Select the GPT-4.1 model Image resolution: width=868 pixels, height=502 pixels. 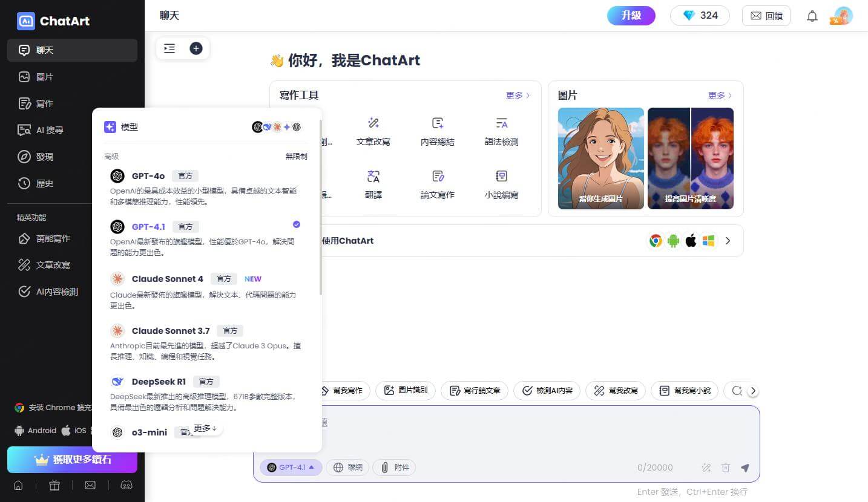(206, 239)
